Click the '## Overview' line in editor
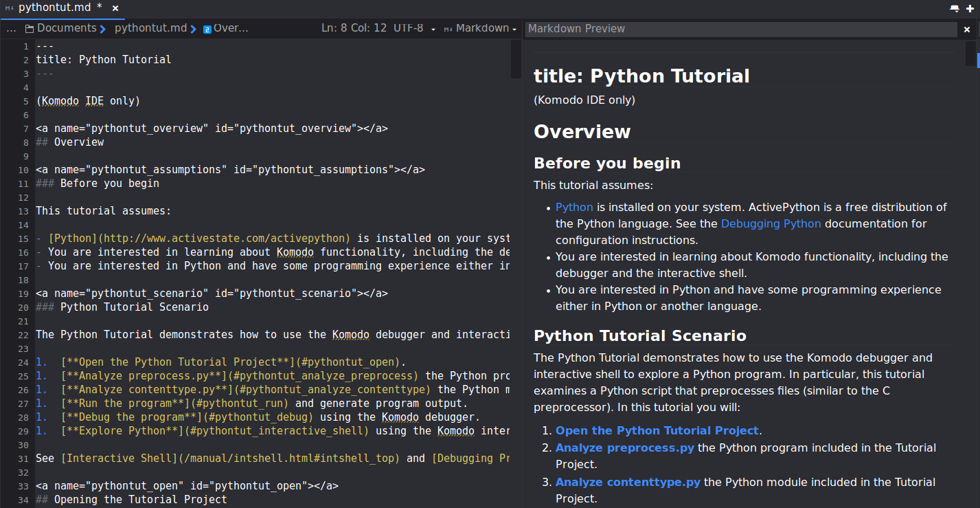This screenshot has height=508, width=980. tap(70, 142)
